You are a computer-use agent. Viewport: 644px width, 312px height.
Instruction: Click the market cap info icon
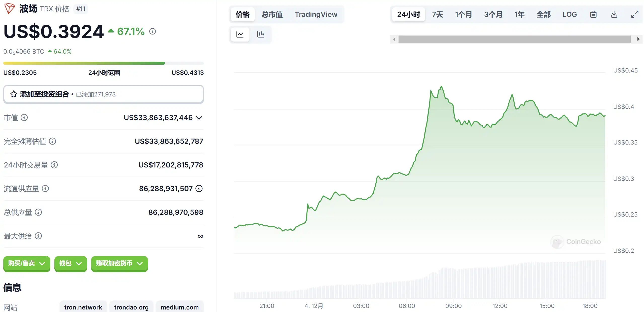[x=24, y=118]
